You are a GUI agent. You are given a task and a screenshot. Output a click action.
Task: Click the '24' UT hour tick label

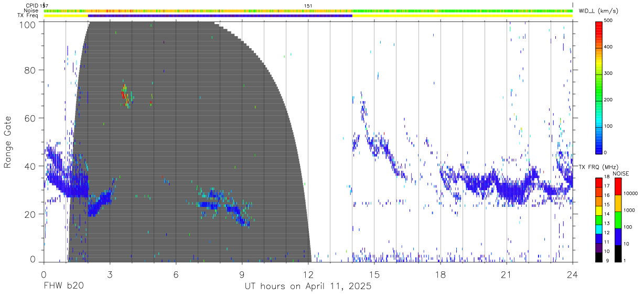click(573, 274)
